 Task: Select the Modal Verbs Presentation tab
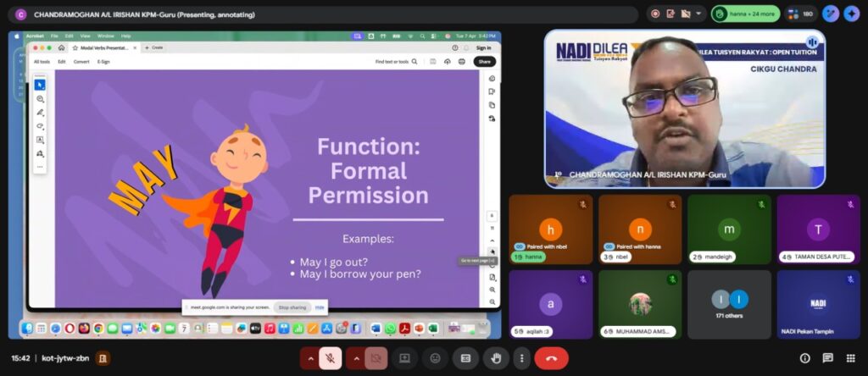pos(104,47)
